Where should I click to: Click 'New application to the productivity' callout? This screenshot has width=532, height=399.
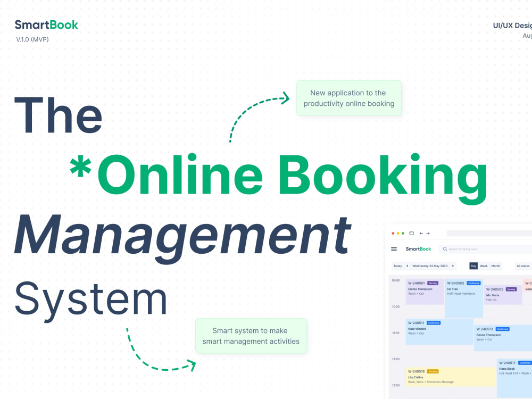coord(349,98)
